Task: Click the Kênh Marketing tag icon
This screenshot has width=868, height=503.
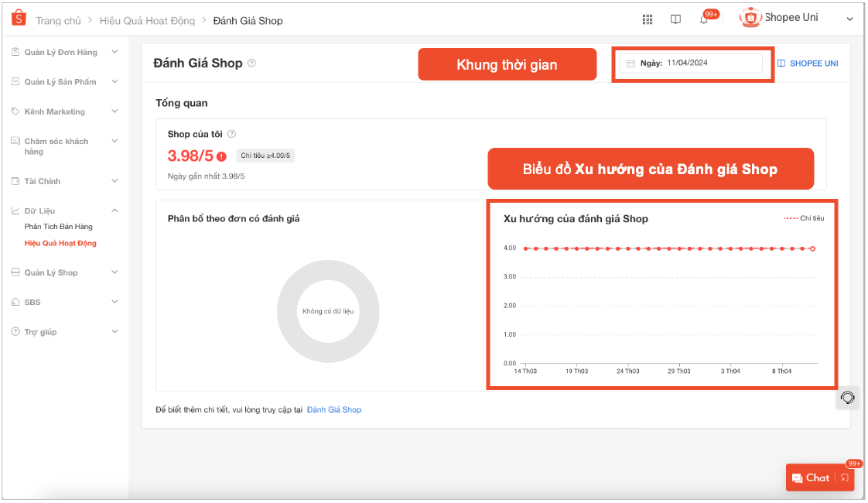Action: click(x=15, y=111)
